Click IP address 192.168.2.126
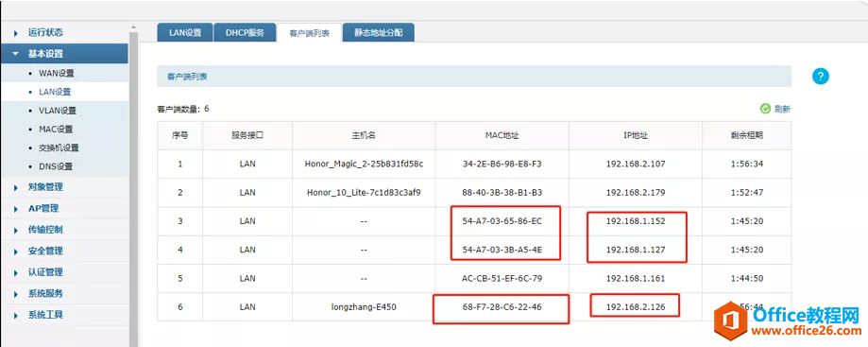 tap(636, 306)
